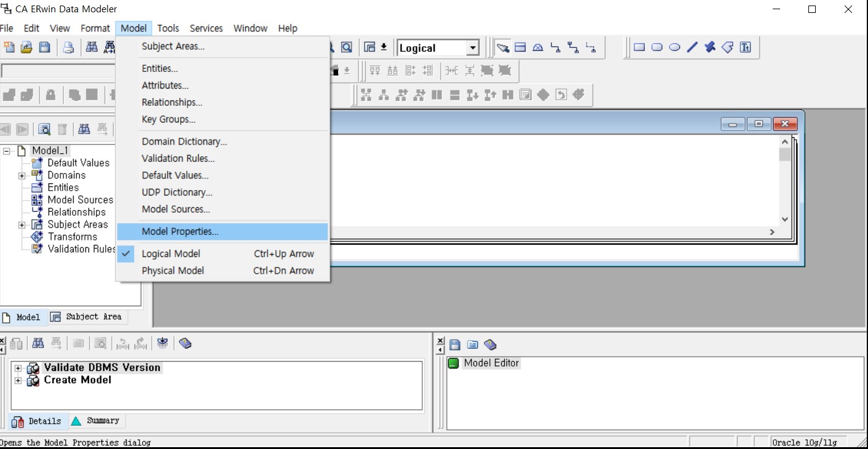Select the Line drawing tool
Image resolution: width=868 pixels, height=449 pixels.
point(692,47)
